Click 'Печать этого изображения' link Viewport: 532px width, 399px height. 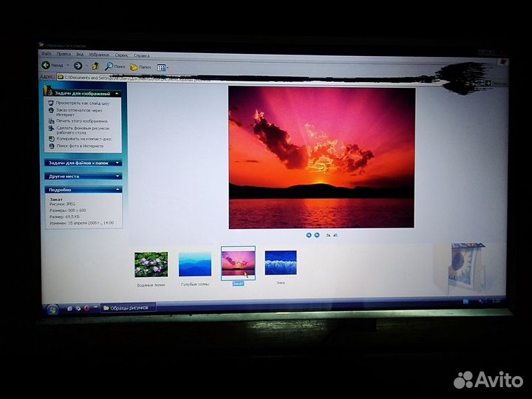point(82,120)
